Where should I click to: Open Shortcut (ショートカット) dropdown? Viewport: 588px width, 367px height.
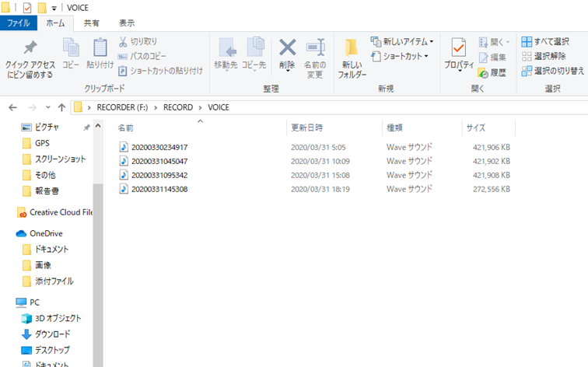[x=399, y=56]
